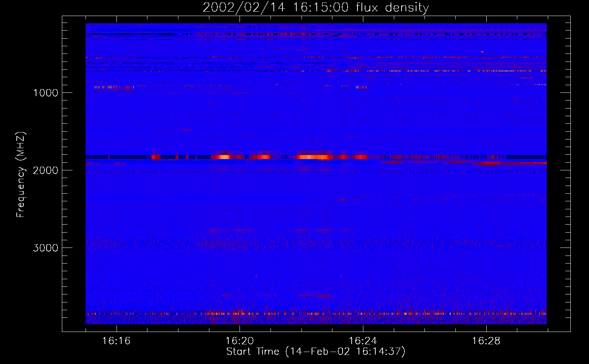Click the '16:28' time axis label
The image size is (589, 364).
[486, 341]
